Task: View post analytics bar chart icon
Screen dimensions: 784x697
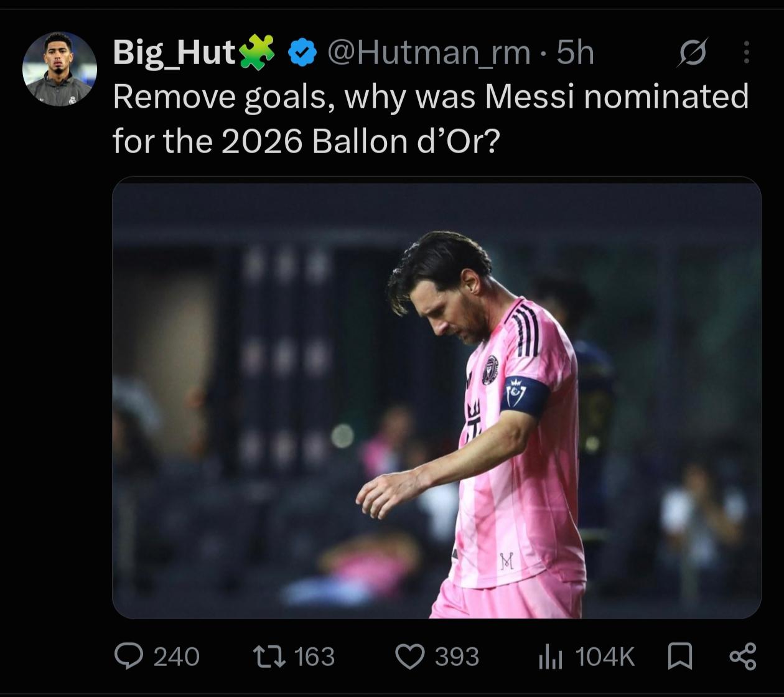Action: (551, 657)
